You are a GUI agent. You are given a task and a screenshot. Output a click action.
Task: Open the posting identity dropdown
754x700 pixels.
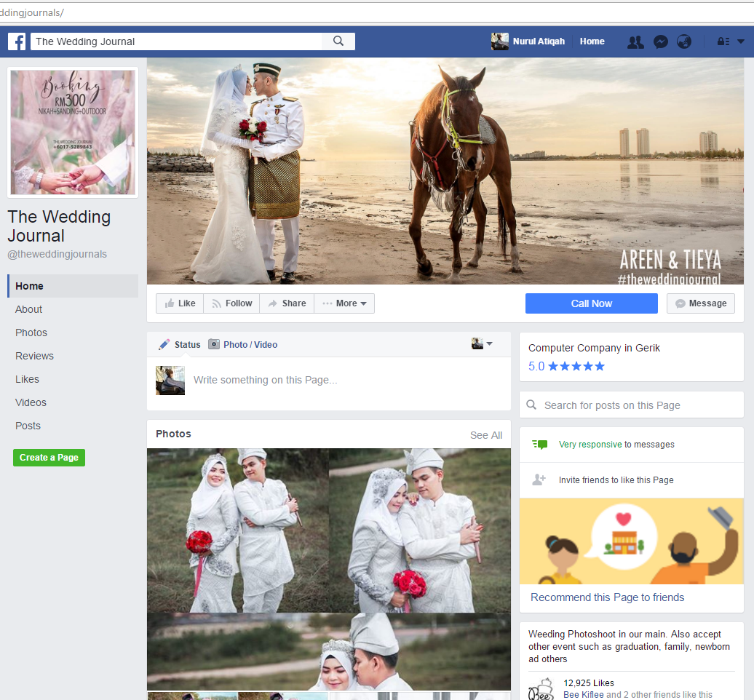[x=482, y=344]
